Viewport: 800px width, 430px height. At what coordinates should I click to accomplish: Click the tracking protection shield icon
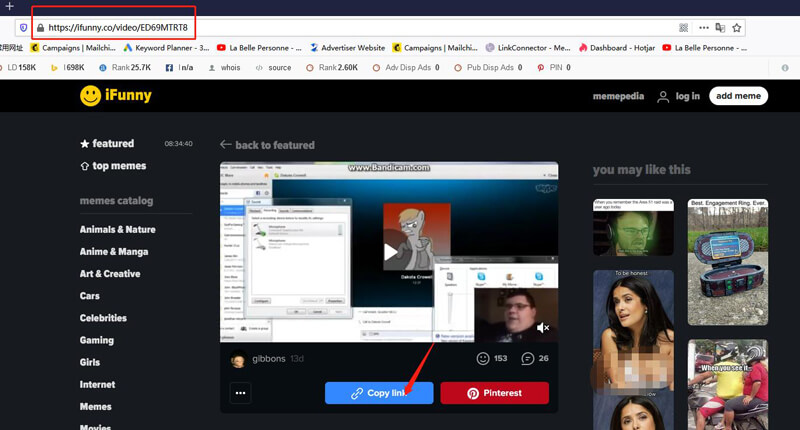(23, 28)
